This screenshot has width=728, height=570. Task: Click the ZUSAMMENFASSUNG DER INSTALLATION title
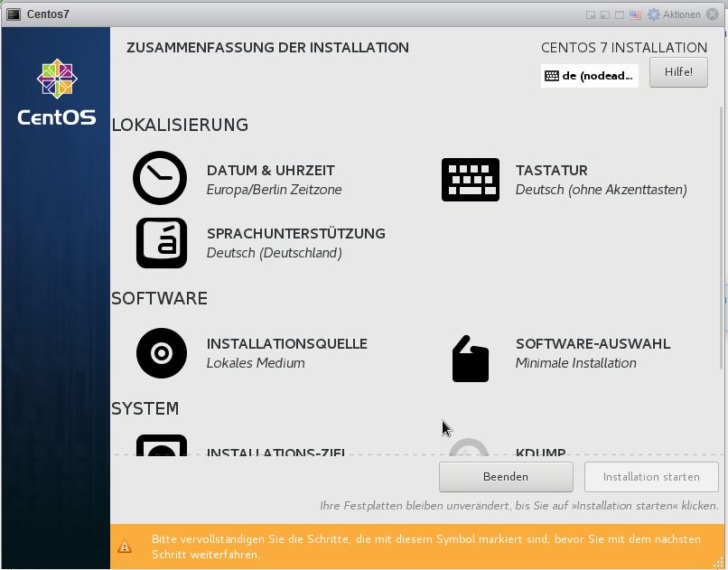268,47
